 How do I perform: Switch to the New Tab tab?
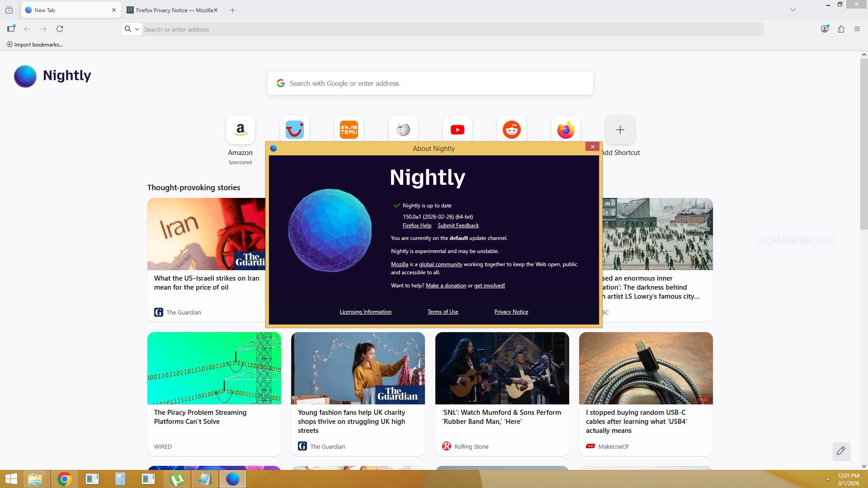pyautogui.click(x=71, y=10)
